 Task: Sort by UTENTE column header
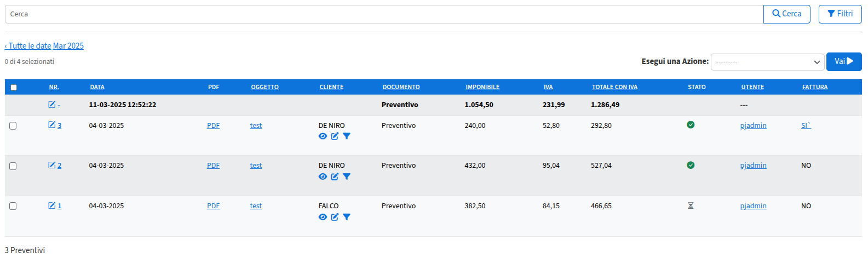pyautogui.click(x=752, y=87)
